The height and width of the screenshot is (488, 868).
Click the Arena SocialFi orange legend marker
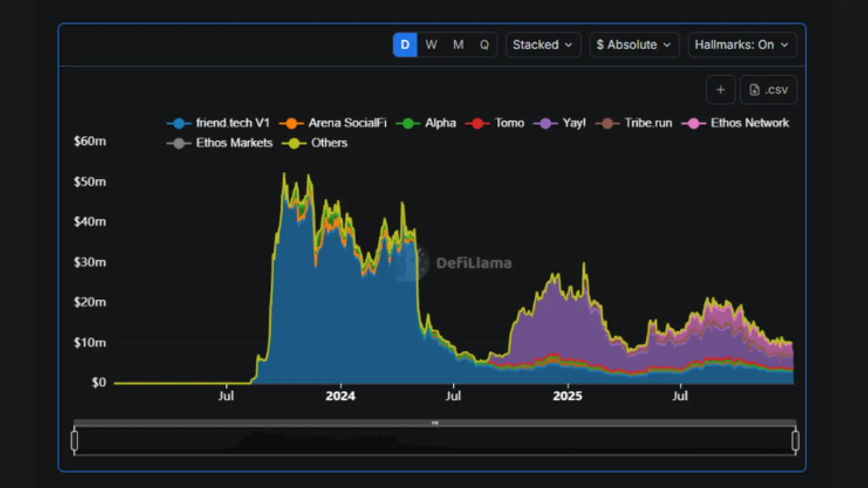(x=291, y=123)
